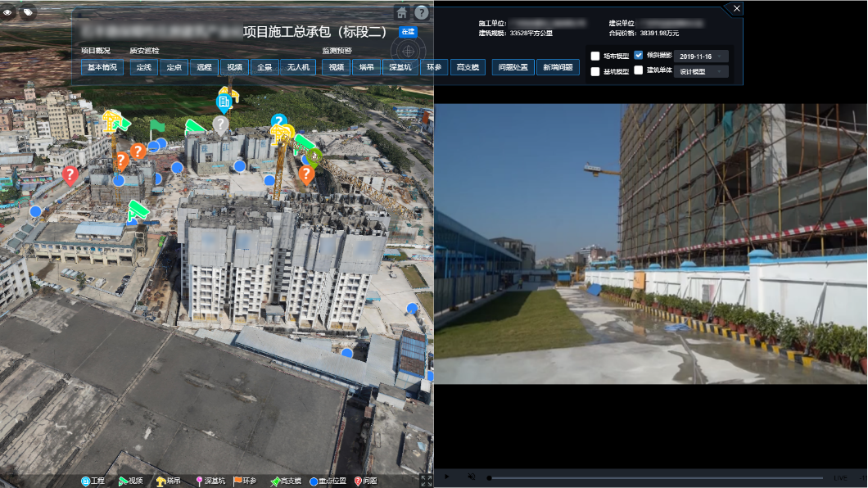Viewport: 868px width, 488px height.
Task: Open the tag label icon
Action: (28, 12)
